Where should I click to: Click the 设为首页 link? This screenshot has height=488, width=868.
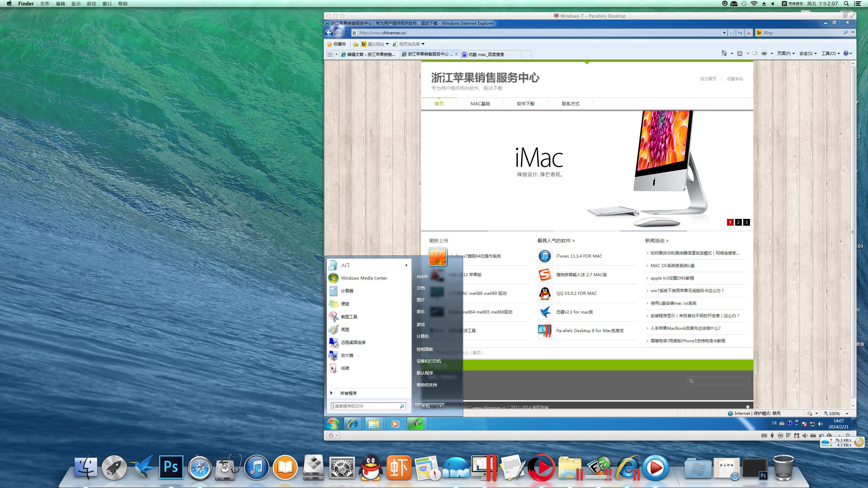[x=708, y=79]
